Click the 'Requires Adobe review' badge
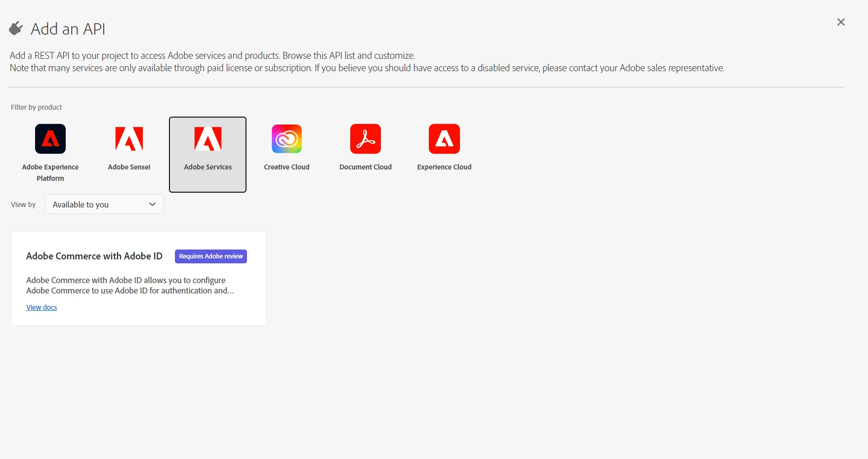This screenshot has height=459, width=868. coord(211,256)
